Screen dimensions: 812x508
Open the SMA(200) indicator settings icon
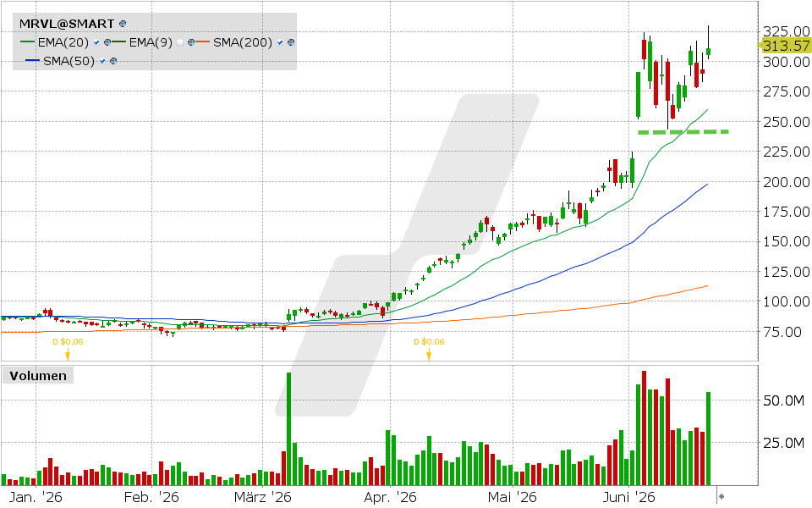(291, 42)
